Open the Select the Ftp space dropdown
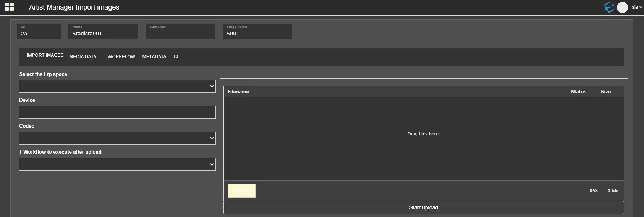644x217 pixels. coord(117,86)
